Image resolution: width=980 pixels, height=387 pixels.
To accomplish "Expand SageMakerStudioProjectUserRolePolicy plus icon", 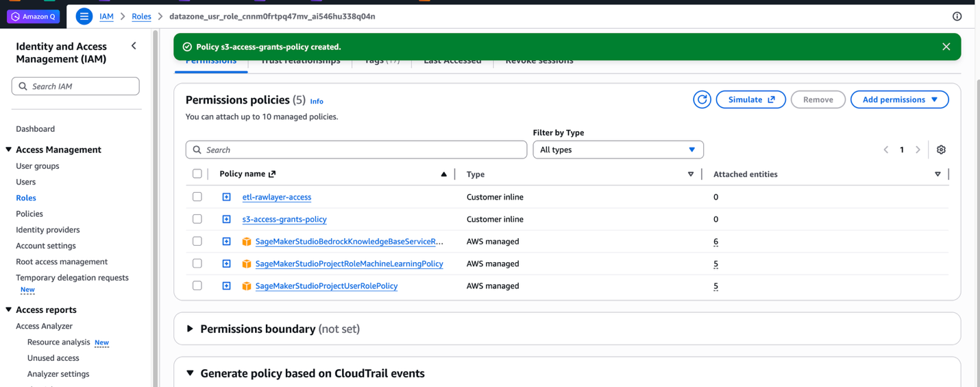I will [226, 285].
